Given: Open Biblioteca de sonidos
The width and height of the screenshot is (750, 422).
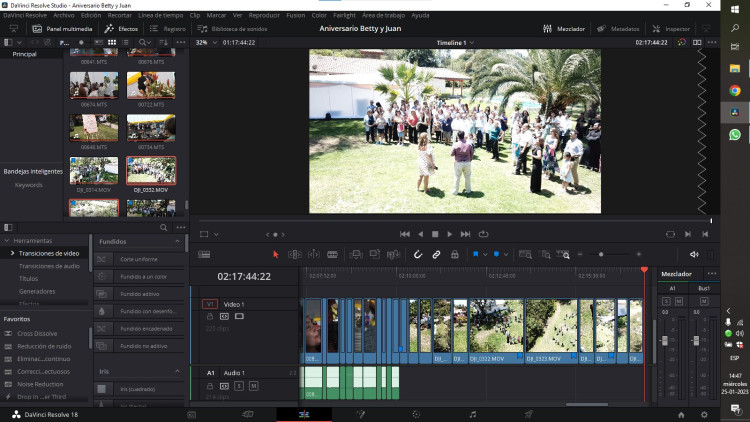Looking at the screenshot, I should pyautogui.click(x=232, y=29).
